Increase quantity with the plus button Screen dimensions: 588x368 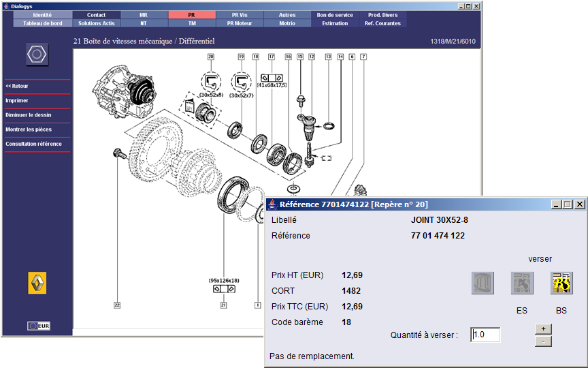543,328
